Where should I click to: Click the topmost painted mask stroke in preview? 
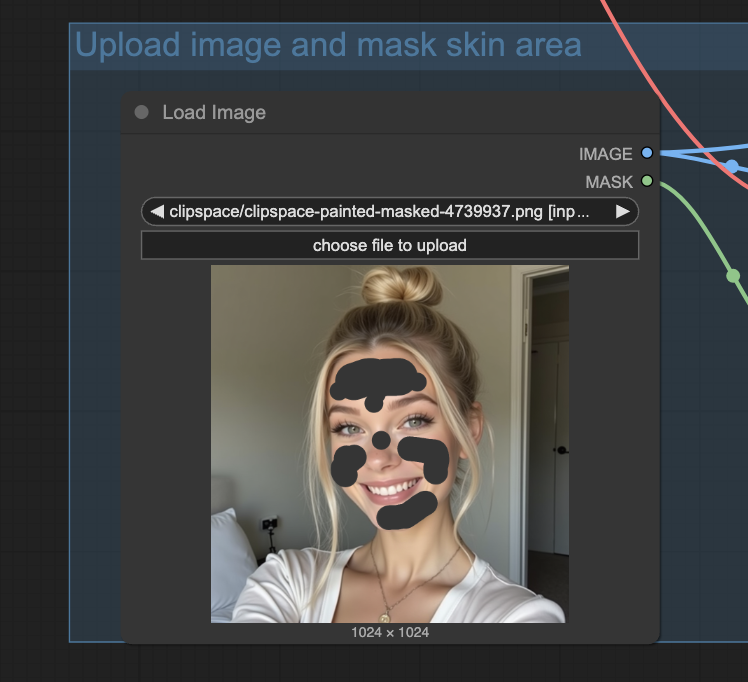tap(377, 376)
